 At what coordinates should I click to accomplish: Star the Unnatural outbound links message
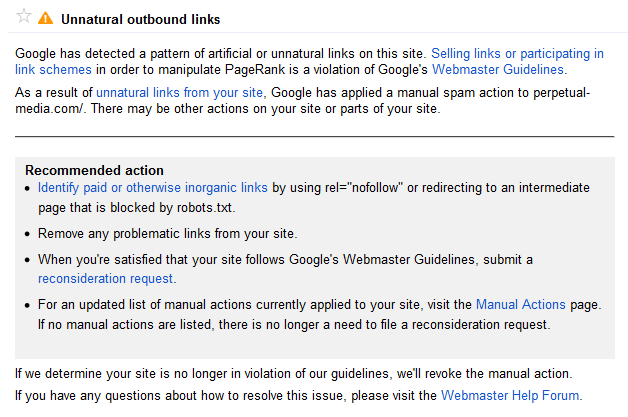click(x=24, y=16)
